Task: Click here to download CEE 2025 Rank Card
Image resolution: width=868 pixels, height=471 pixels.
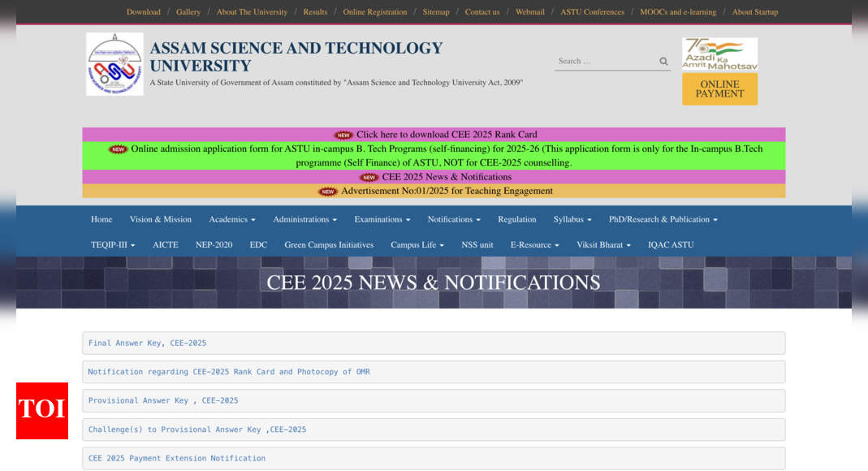Action: [447, 135]
